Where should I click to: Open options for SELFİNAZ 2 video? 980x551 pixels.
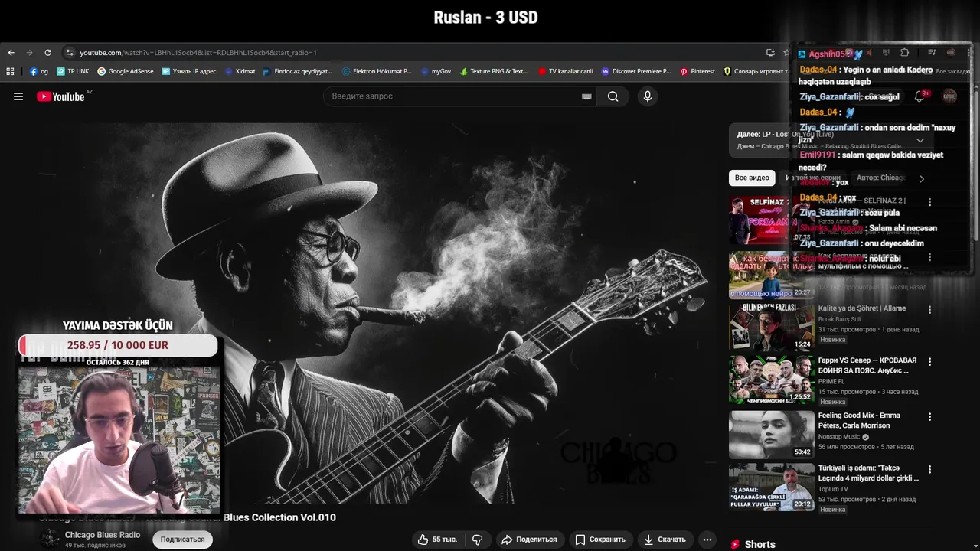click(930, 202)
